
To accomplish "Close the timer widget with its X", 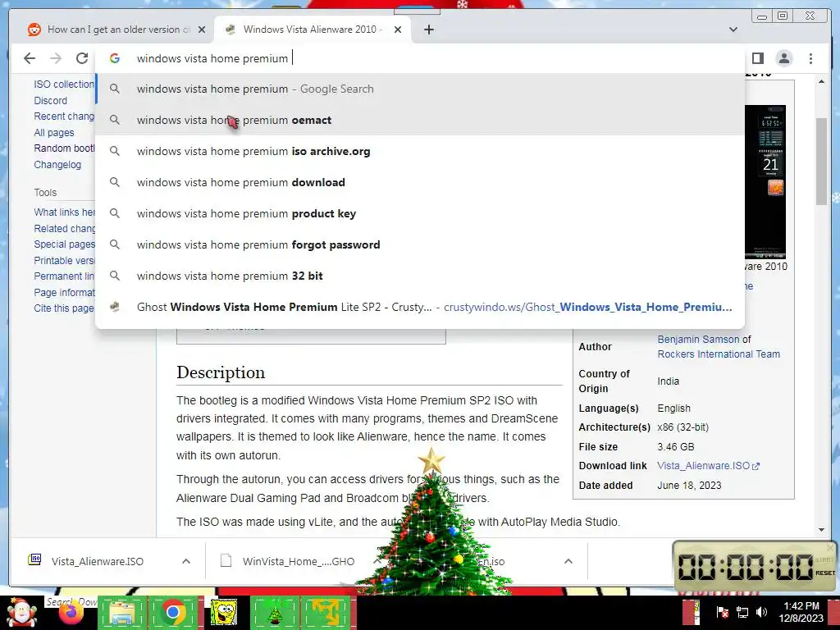I will 830,547.
